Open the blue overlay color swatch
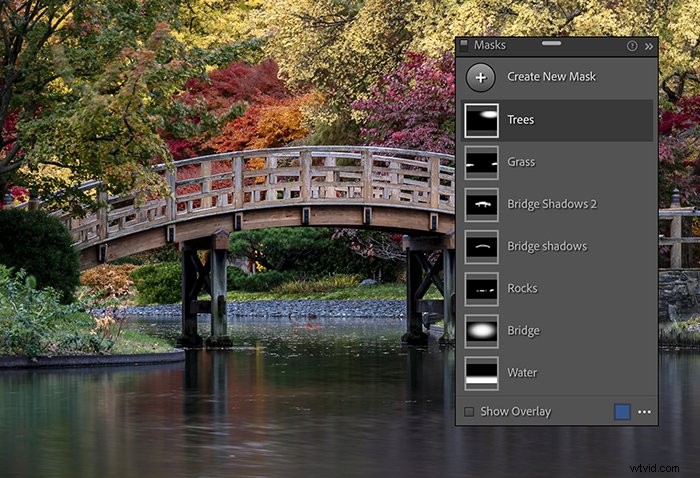This screenshot has width=700, height=478. tap(622, 412)
